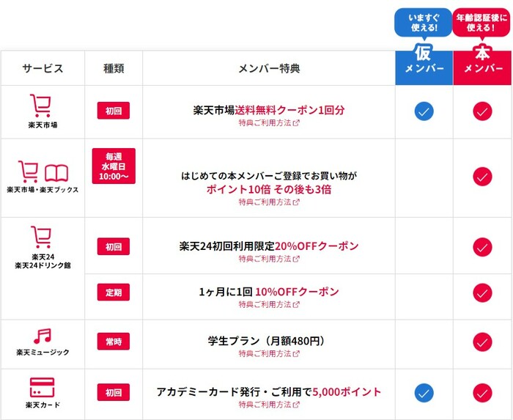Viewport: 513px width, 420px height.
Task: Click the 毎週水曜日 10:00〜 badge
Action: (114, 166)
